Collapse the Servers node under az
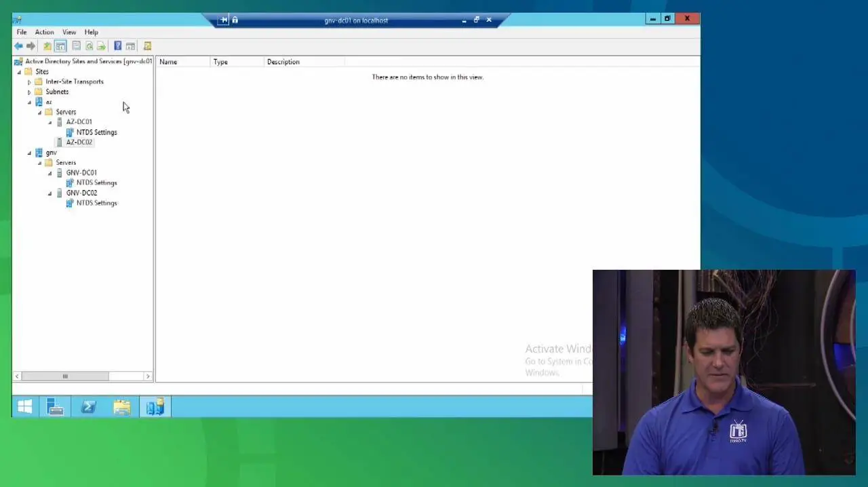Image resolution: width=868 pixels, height=487 pixels. 39,113
